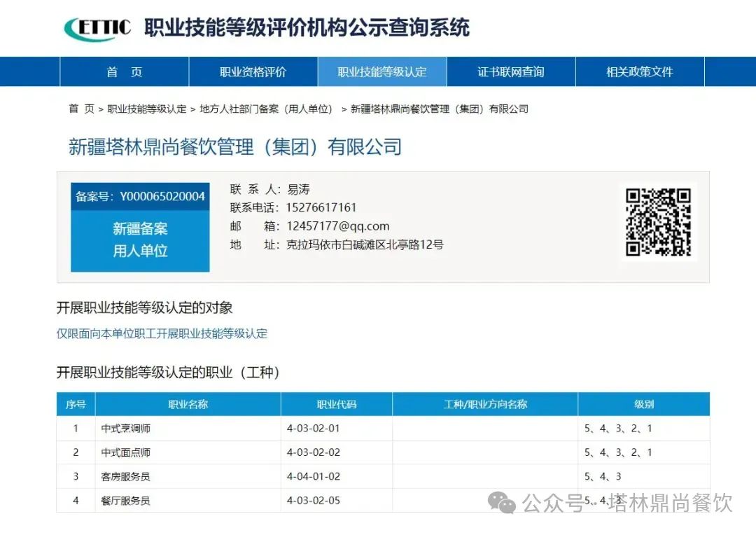This screenshot has width=756, height=533.
Task: Click the 级别 column header
Action: (x=644, y=404)
